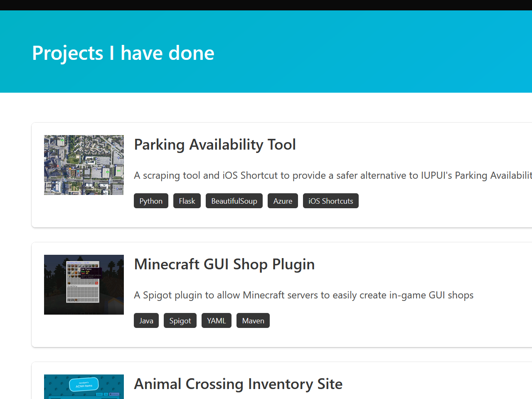Viewport: 532px width, 399px height.
Task: Click the Flask tag
Action: [x=187, y=201]
